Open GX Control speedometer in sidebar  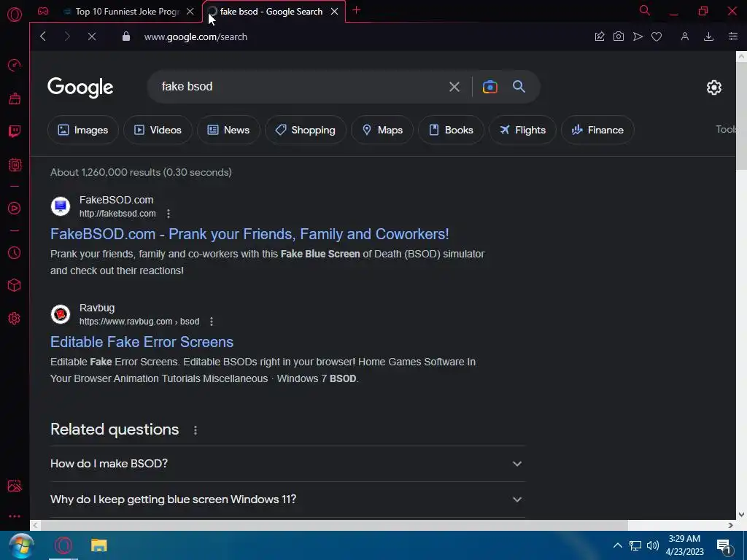tap(15, 65)
